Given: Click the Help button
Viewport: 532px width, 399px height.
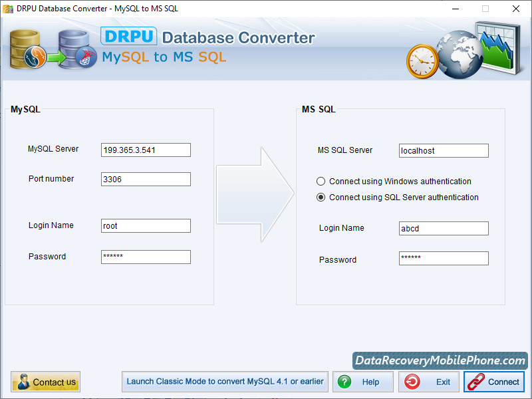Looking at the screenshot, I should 363,382.
